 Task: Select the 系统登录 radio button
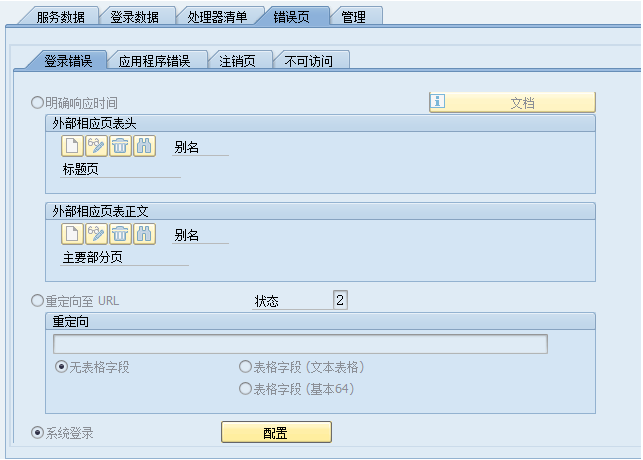tap(37, 433)
